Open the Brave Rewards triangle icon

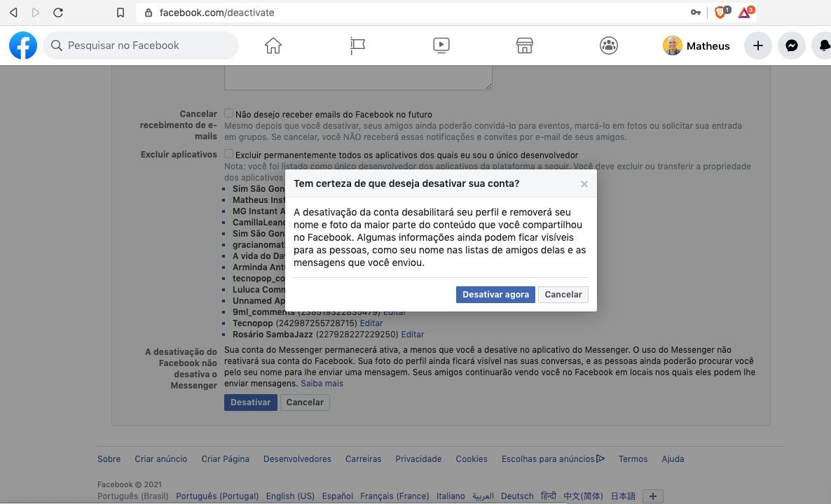(x=746, y=12)
